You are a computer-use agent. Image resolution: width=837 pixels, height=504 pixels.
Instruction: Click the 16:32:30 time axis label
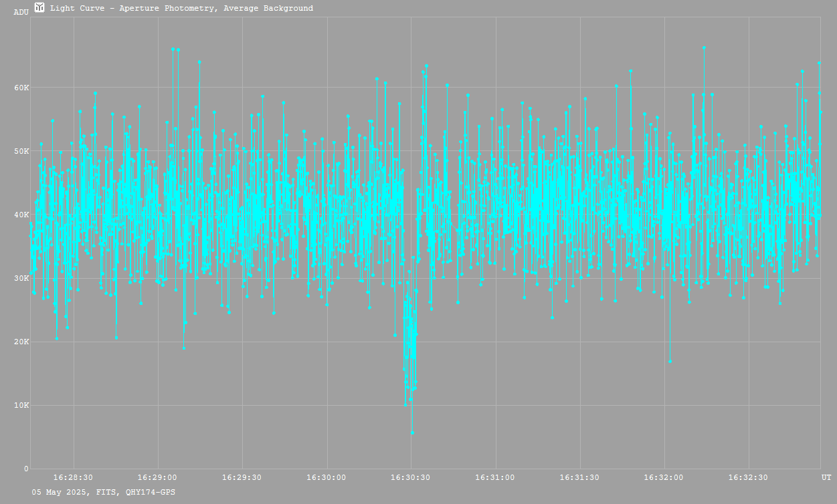[748, 477]
